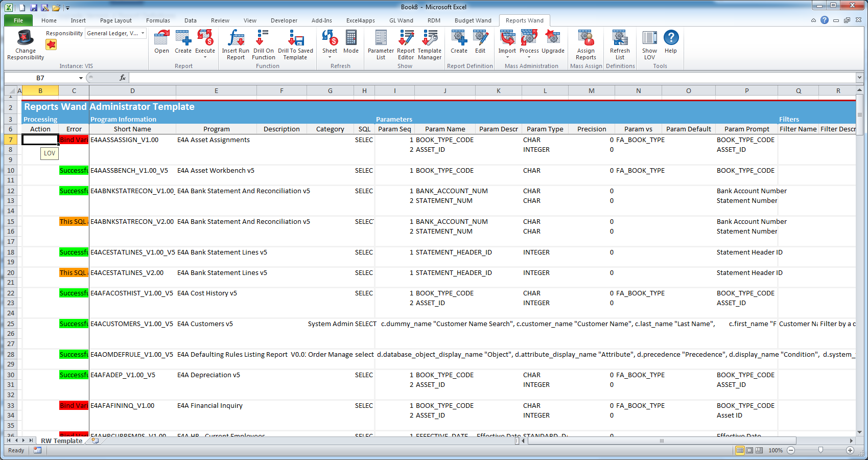Switch to the GL Wand tab
868x460 pixels.
(x=401, y=20)
